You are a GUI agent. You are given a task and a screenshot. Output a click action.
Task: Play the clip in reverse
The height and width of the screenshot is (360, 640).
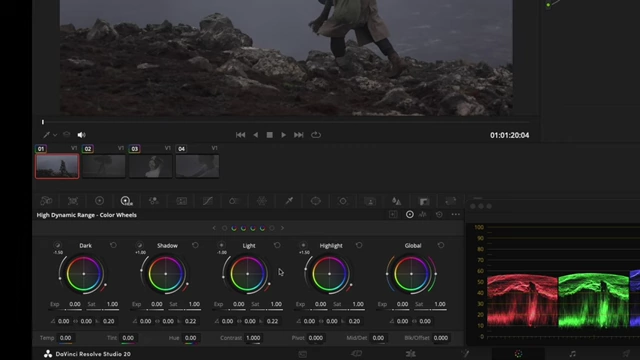(256, 135)
